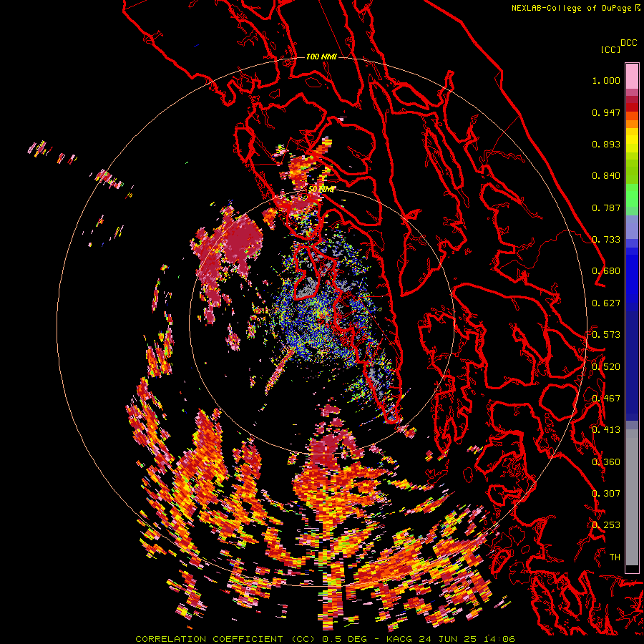Click the DCC label above color bar
Viewport: 644px width, 644px height.
(x=629, y=43)
